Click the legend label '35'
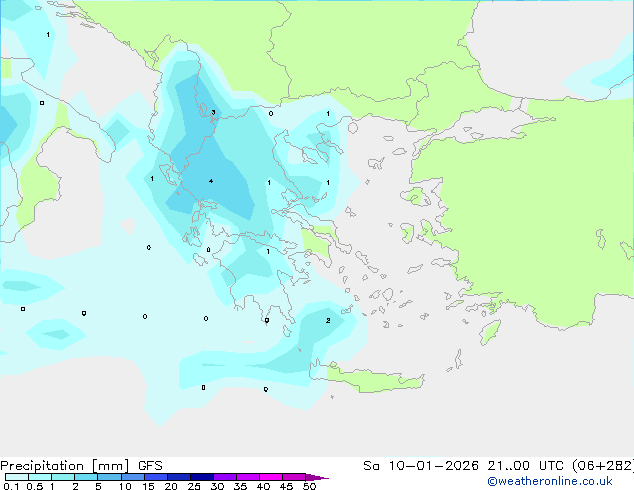This screenshot has height=490, width=634. click(240, 486)
